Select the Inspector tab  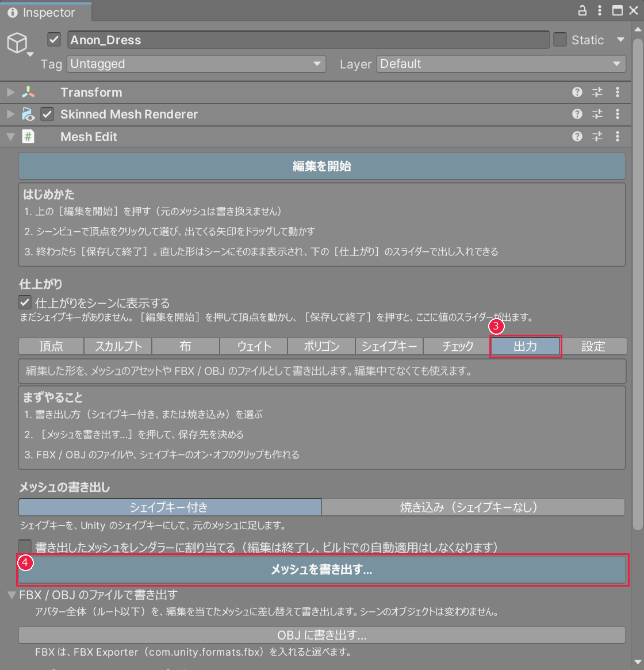[x=46, y=13]
